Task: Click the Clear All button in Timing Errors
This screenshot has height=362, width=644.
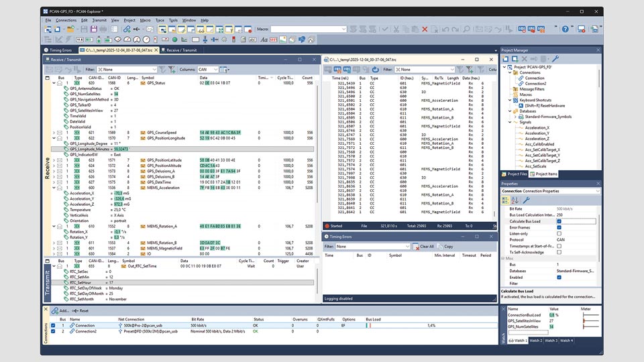Action: pos(424,247)
